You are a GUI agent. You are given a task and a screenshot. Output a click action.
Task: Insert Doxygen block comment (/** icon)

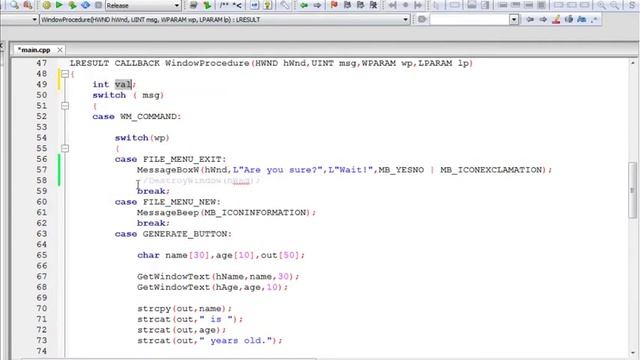tap(224, 5)
